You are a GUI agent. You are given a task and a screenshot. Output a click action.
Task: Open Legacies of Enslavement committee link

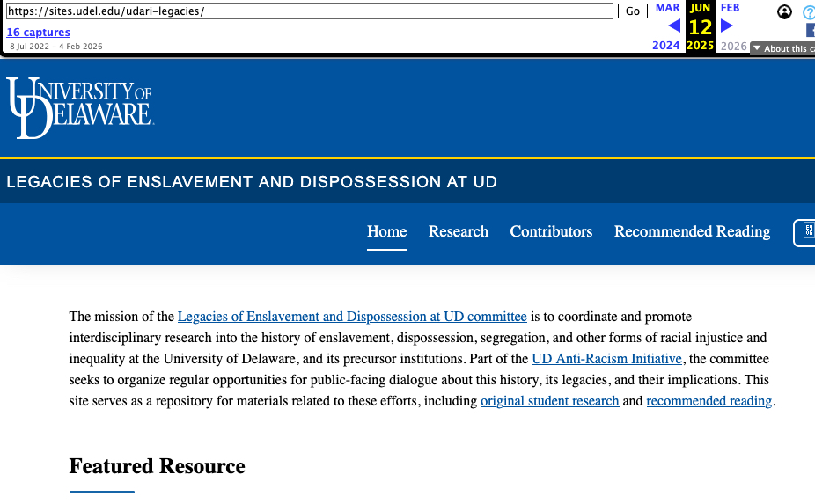352,317
